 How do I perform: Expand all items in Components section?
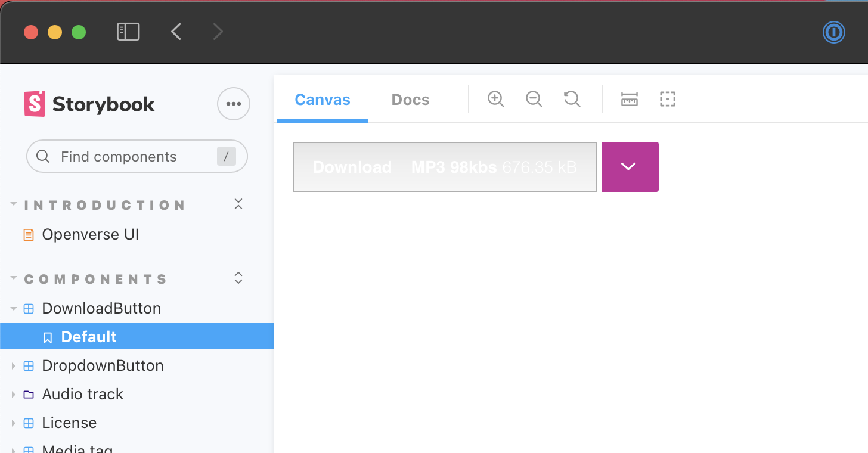(x=238, y=278)
